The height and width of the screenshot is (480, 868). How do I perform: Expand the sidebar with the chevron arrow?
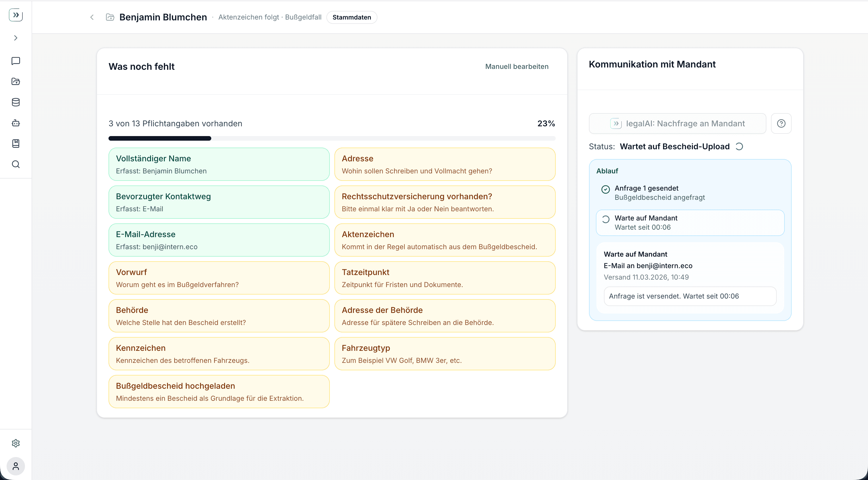point(16,38)
